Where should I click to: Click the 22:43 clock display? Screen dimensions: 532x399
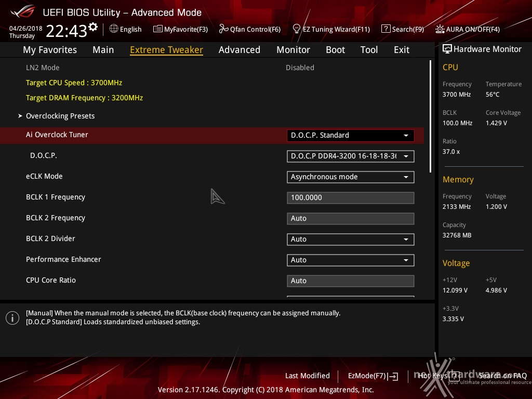tap(66, 31)
